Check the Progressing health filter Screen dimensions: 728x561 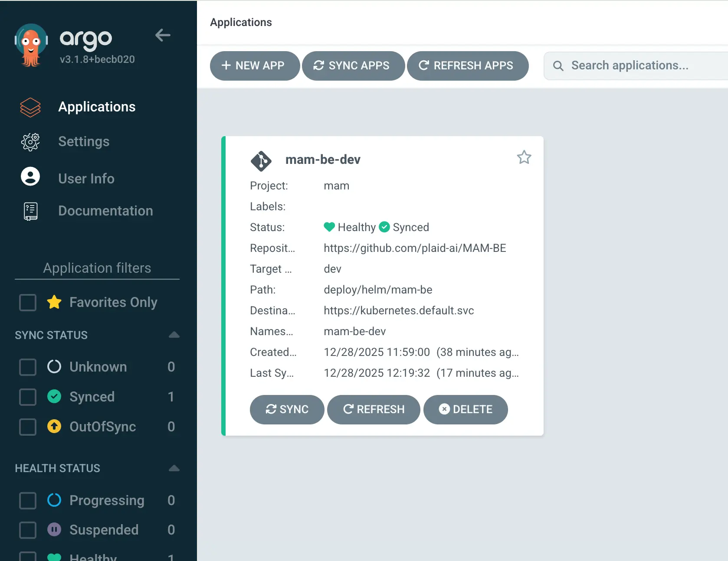click(28, 500)
